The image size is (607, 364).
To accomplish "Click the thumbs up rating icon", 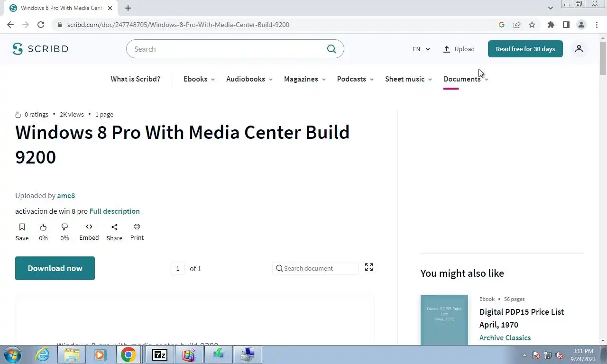I will 43,227.
